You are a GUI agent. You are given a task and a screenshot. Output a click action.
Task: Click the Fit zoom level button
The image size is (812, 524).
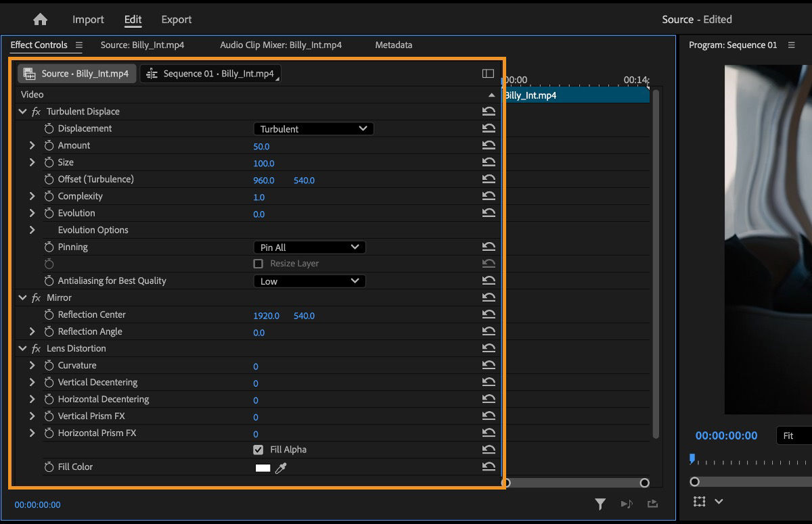click(790, 435)
